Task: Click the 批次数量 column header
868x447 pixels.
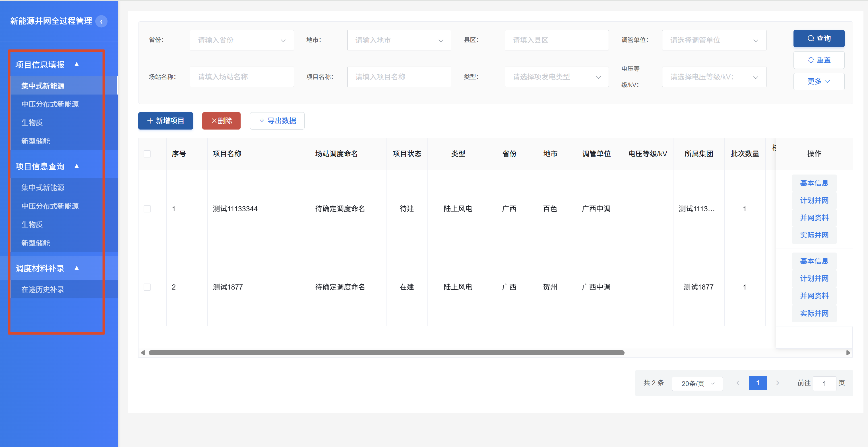Action: [x=745, y=154]
